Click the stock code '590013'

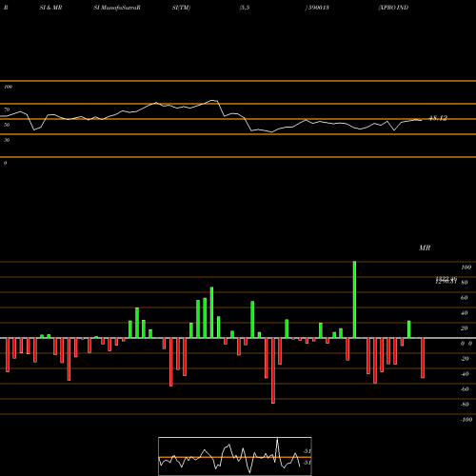click(x=319, y=8)
